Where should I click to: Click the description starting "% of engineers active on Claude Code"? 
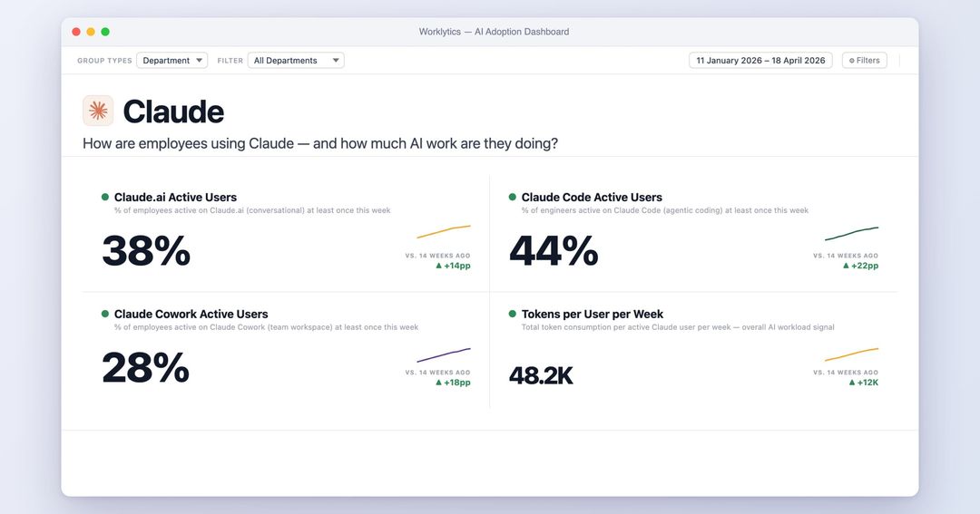tap(665, 210)
